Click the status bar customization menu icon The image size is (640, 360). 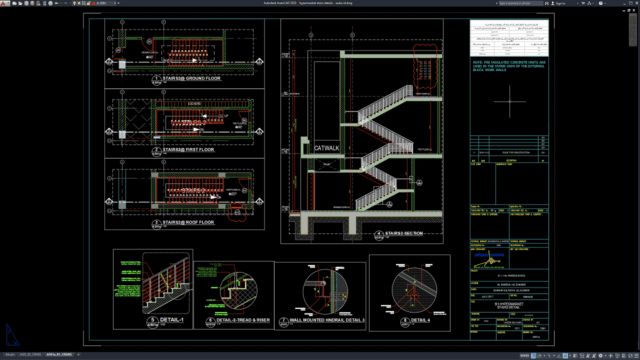point(636,356)
